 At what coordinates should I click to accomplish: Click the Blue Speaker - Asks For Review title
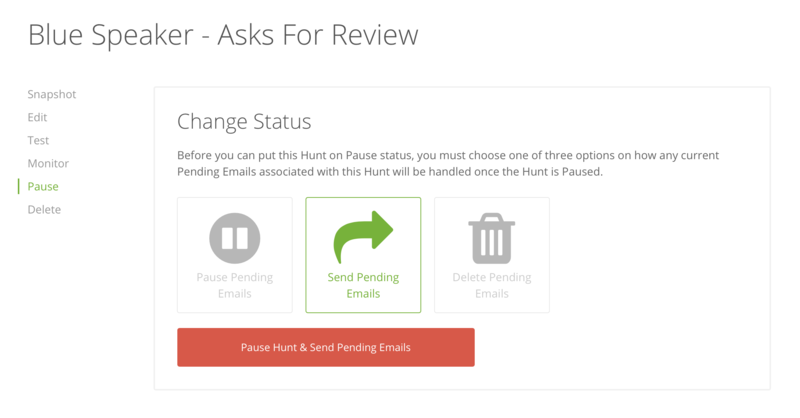[223, 35]
